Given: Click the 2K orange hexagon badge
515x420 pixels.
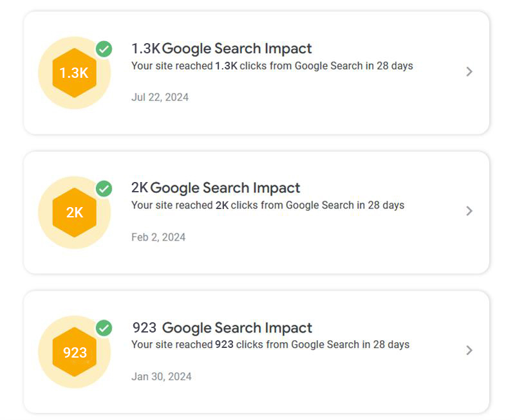Looking at the screenshot, I should click(x=74, y=212).
